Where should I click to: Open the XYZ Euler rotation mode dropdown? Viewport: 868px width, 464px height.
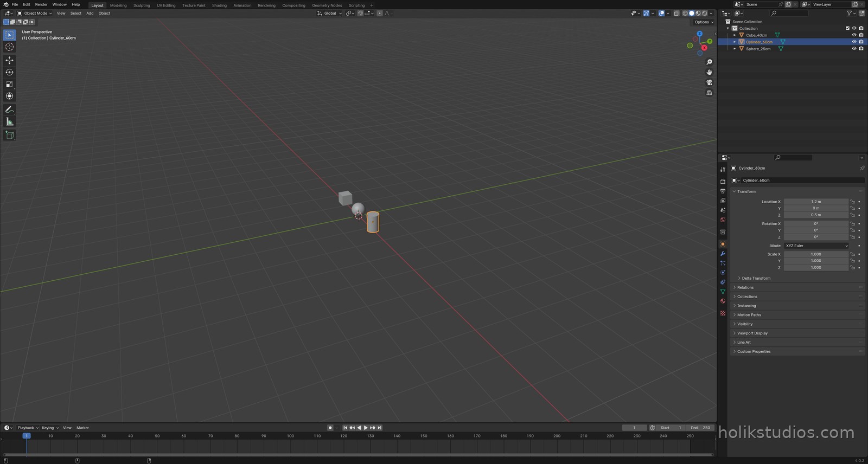[x=816, y=246]
